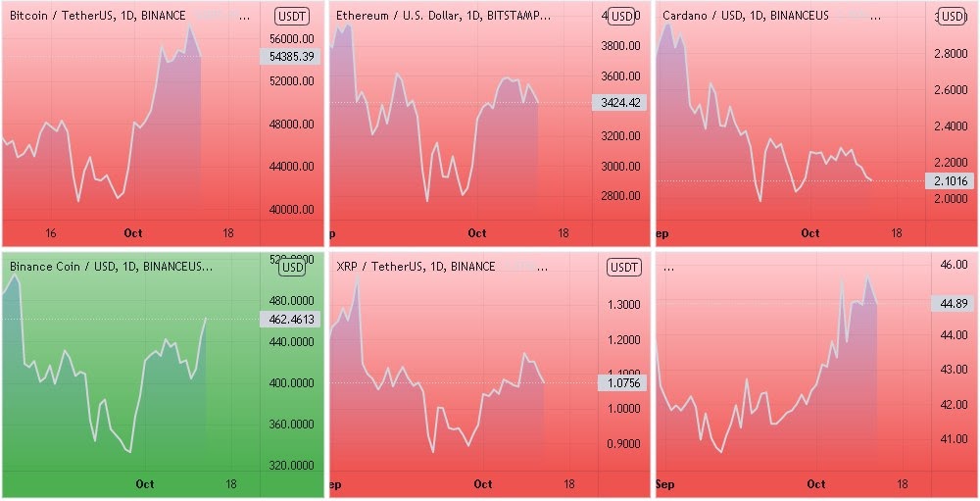Click the Oct date marker on Bitcoin chart
The image size is (980, 501).
click(x=133, y=233)
